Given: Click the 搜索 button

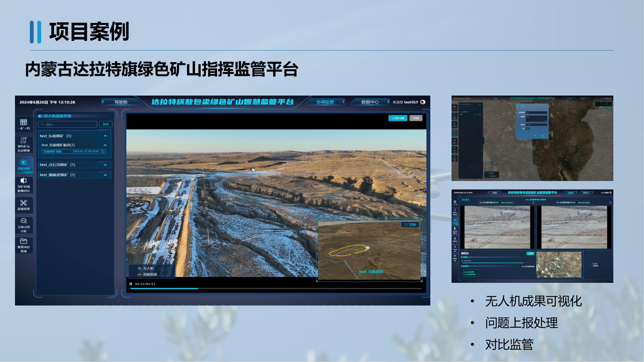Looking at the screenshot, I should pos(106,124).
